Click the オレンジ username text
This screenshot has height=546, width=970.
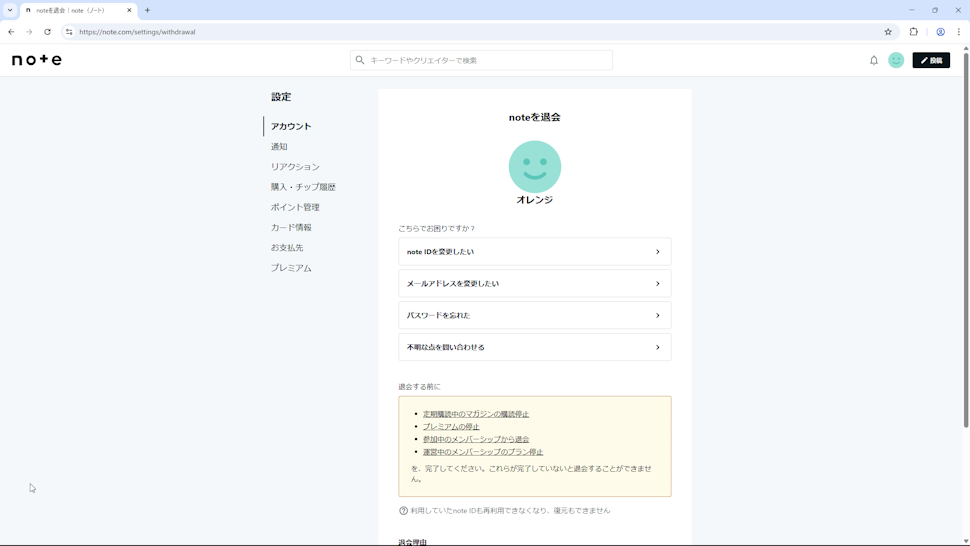click(x=534, y=200)
